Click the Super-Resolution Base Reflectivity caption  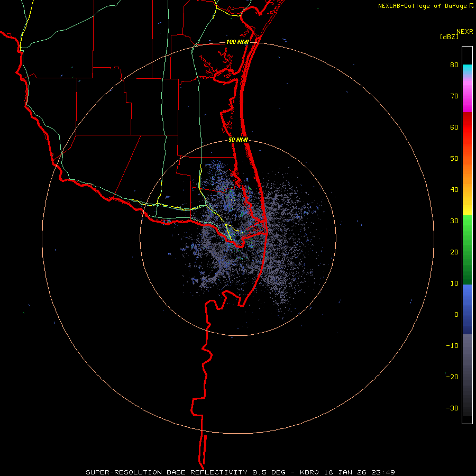tap(240, 472)
